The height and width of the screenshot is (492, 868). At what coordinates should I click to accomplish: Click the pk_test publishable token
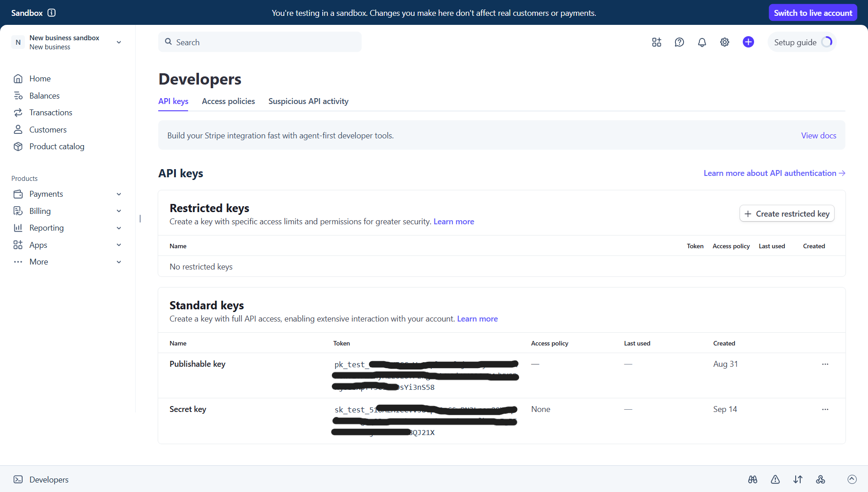click(x=425, y=375)
